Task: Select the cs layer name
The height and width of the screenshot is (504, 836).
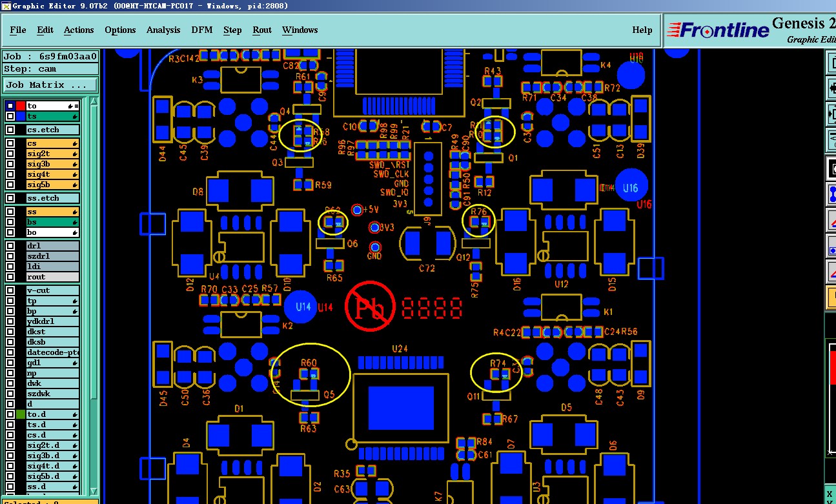Action: pos(52,143)
